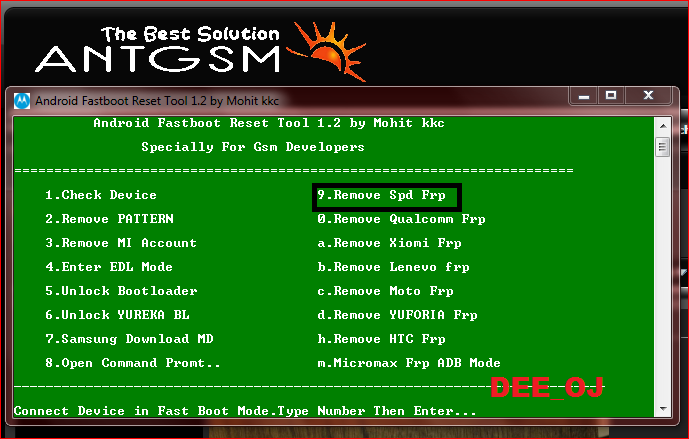Click 8.Open Command Promt.. option
689x439 pixels.
[132, 363]
